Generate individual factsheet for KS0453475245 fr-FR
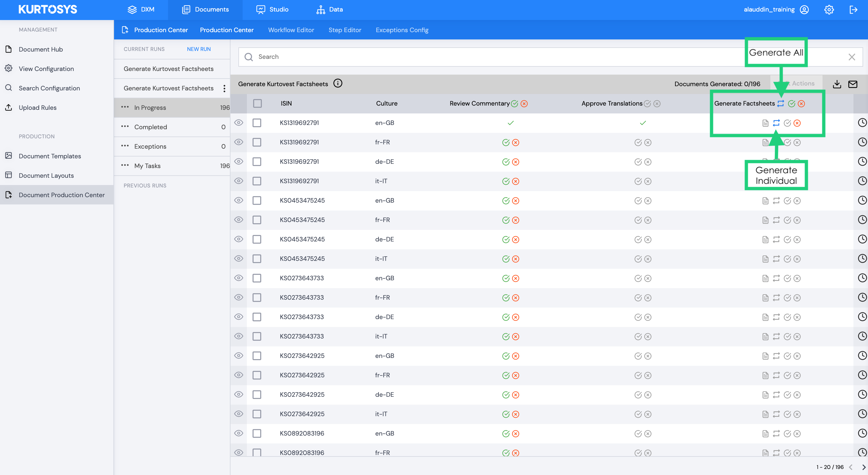The height and width of the screenshot is (475, 868). (x=776, y=220)
